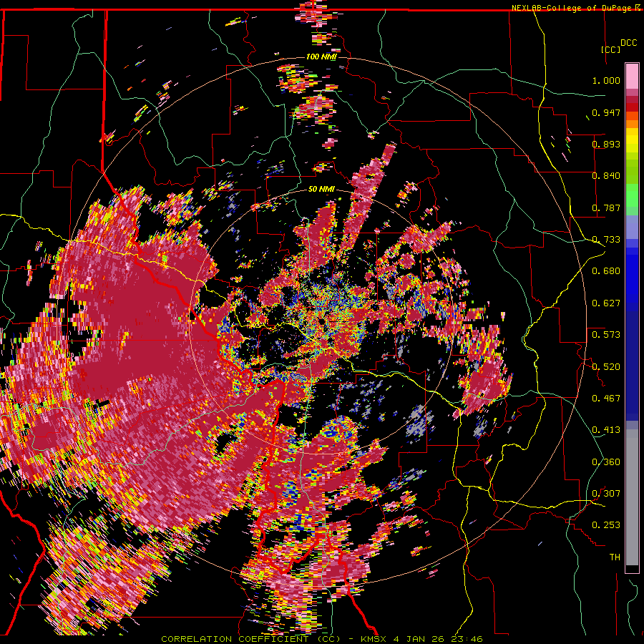This screenshot has width=644, height=644.
Task: Pick the light pink top color bar segment
Action: pyautogui.click(x=632, y=76)
